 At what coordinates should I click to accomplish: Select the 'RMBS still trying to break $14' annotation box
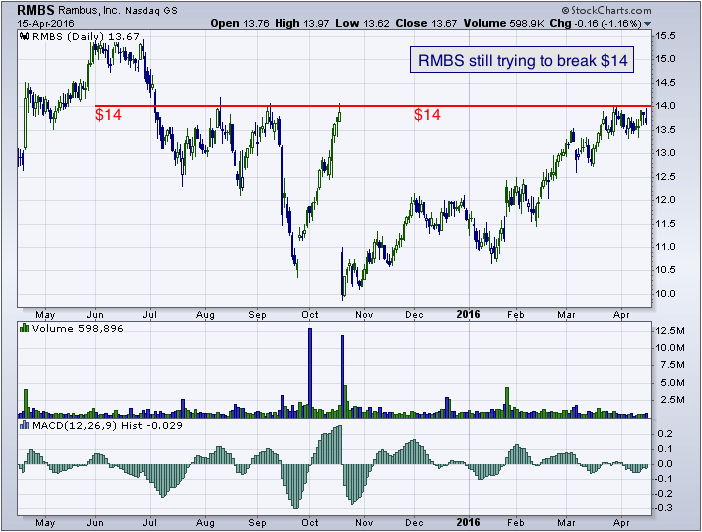click(x=522, y=60)
